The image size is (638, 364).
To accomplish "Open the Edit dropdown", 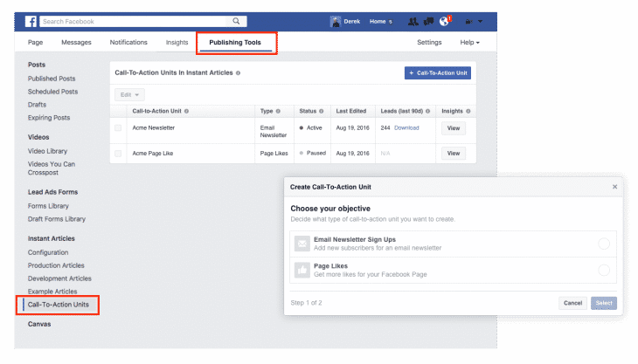I will [129, 94].
